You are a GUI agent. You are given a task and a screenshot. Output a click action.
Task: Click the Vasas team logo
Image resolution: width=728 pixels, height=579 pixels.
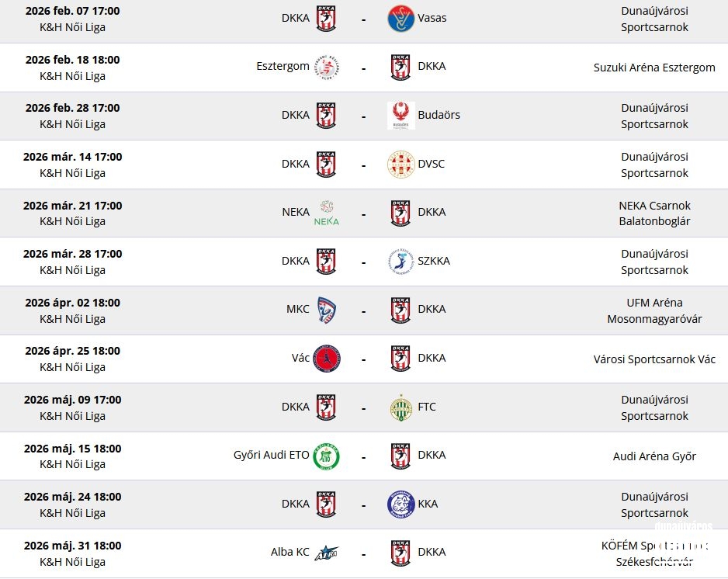pos(400,19)
